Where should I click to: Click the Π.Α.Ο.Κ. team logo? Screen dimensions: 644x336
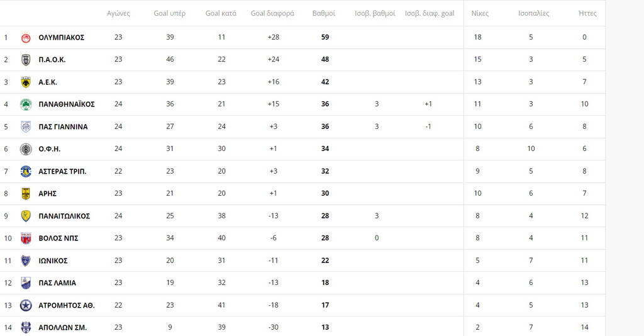[x=26, y=60]
